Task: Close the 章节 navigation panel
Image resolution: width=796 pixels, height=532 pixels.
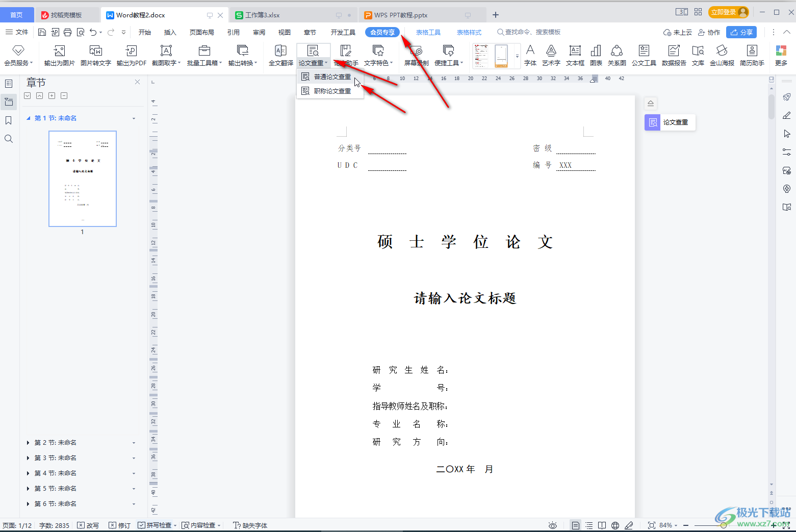Action: tap(137, 82)
